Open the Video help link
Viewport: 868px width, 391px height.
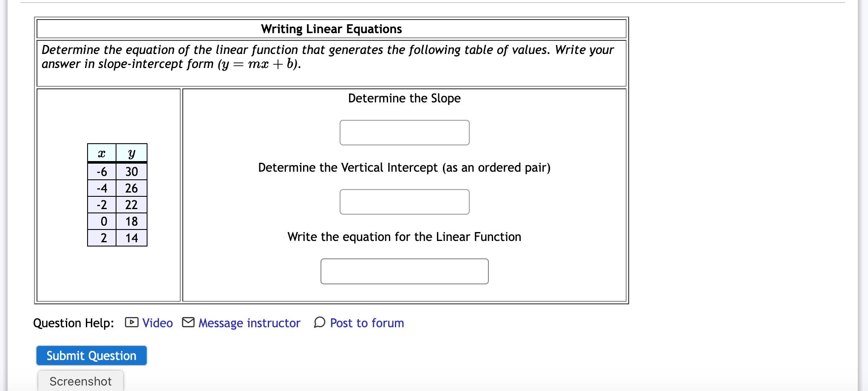(158, 323)
